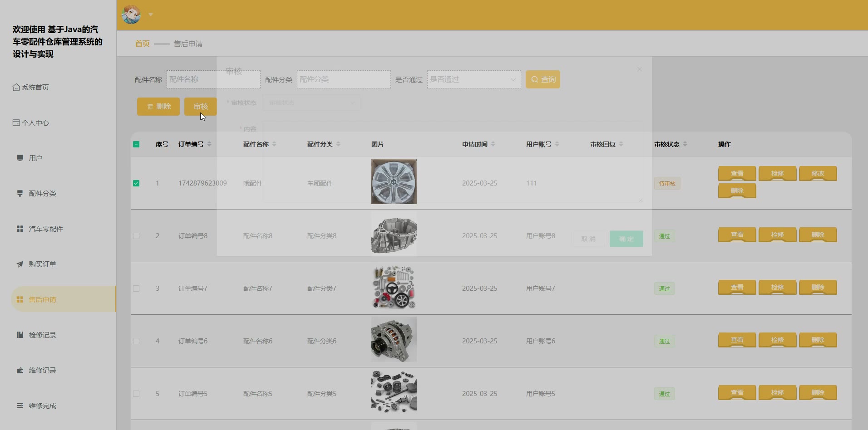The width and height of the screenshot is (868, 430).
Task: Click the user avatar in header
Action: click(x=131, y=15)
